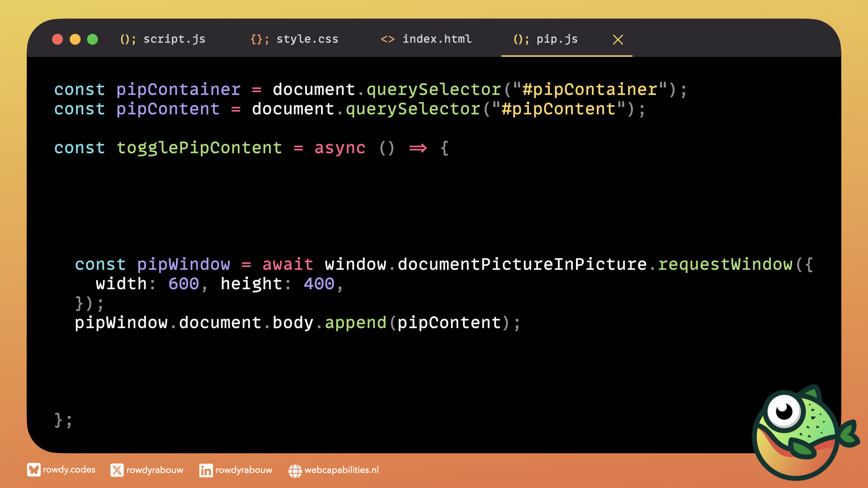This screenshot has width=868, height=488.
Task: Click the globe icon beside webcapabilities.nl
Action: click(295, 471)
